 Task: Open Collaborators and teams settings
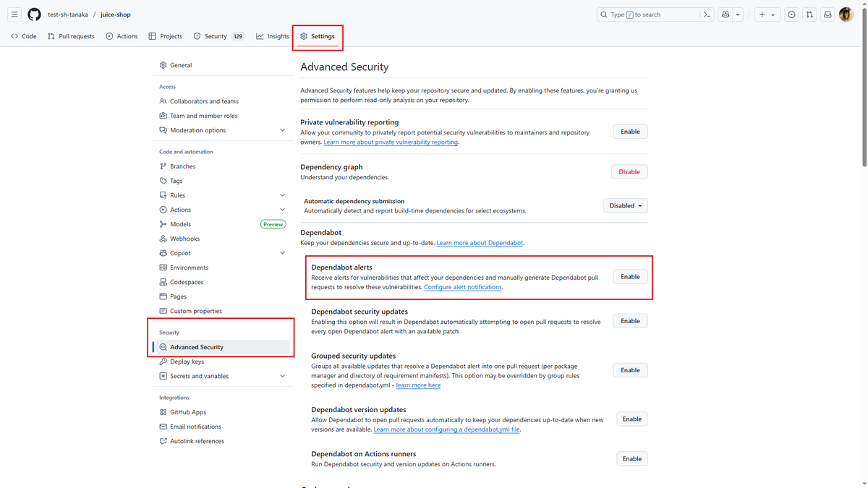click(222, 101)
